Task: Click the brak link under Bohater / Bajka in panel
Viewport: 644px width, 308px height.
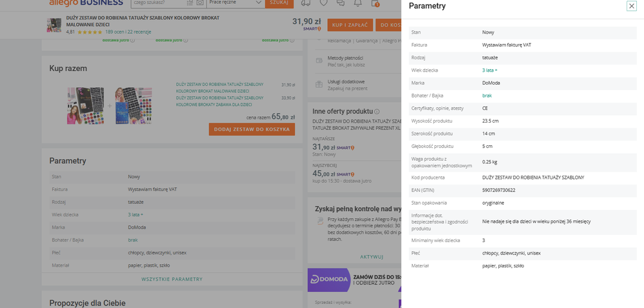Action: click(487, 96)
